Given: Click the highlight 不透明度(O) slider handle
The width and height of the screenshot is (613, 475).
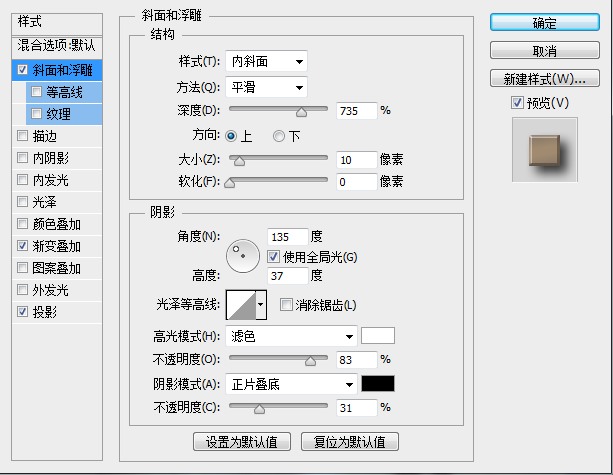Looking at the screenshot, I should [x=310, y=361].
